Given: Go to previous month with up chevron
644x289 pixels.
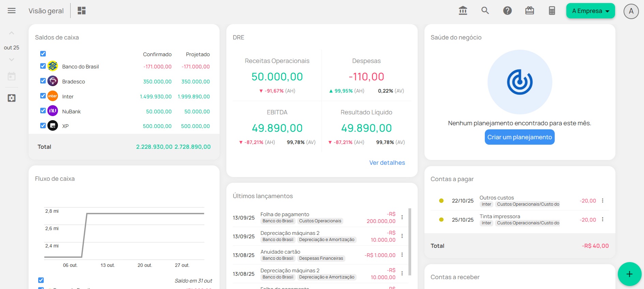Looking at the screenshot, I should [x=12, y=33].
